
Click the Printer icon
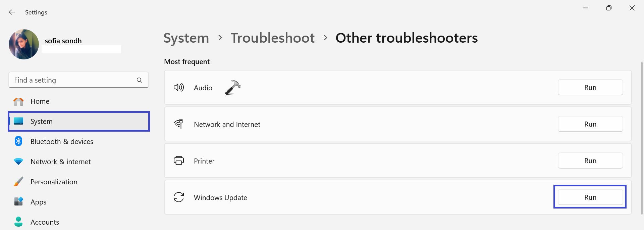point(178,161)
